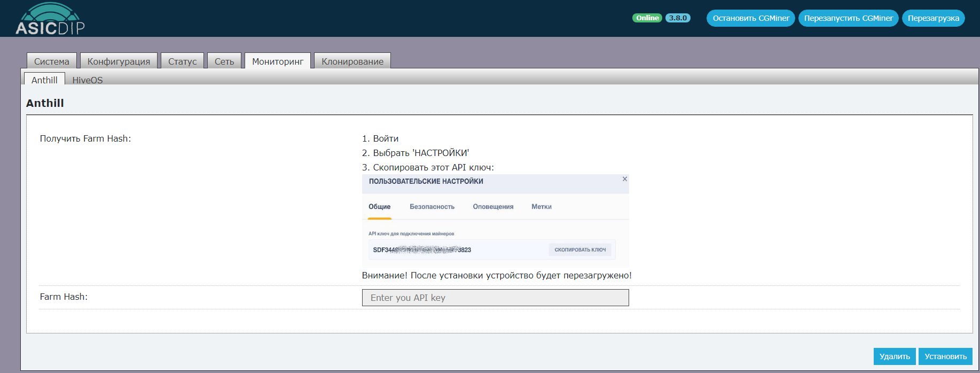Click step '3. Скопировать этот API ключ:'
This screenshot has width=980, height=373.
428,167
